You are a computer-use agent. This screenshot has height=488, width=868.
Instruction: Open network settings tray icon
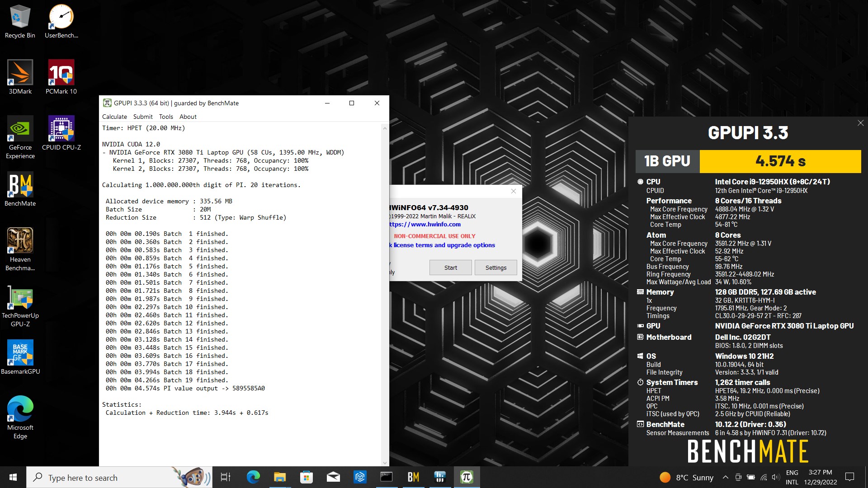tap(764, 477)
